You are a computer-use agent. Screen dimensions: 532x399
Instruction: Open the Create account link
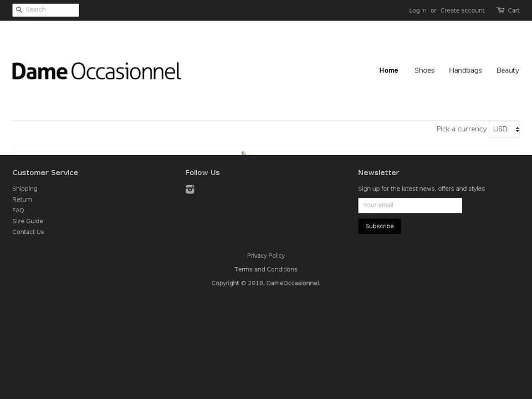pyautogui.click(x=462, y=10)
